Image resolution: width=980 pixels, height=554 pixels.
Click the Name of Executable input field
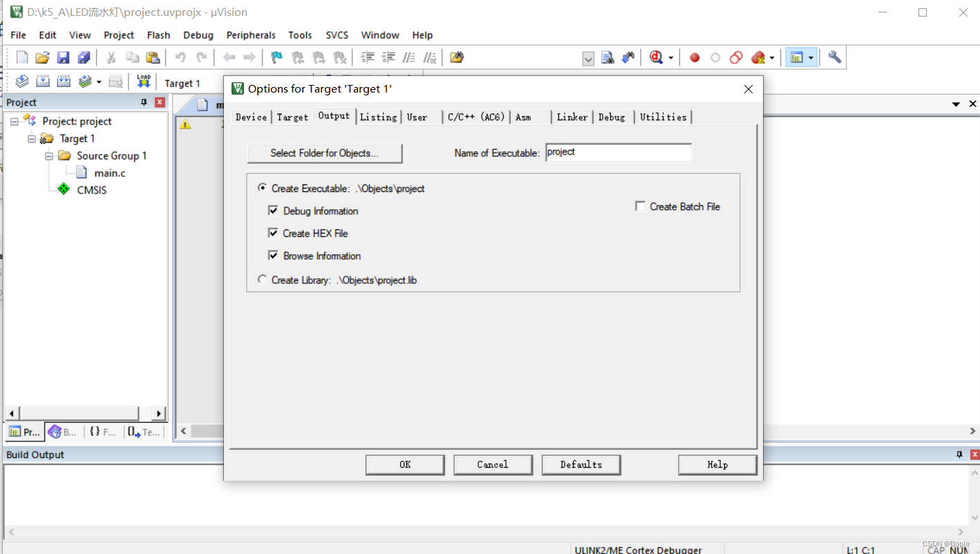point(619,153)
